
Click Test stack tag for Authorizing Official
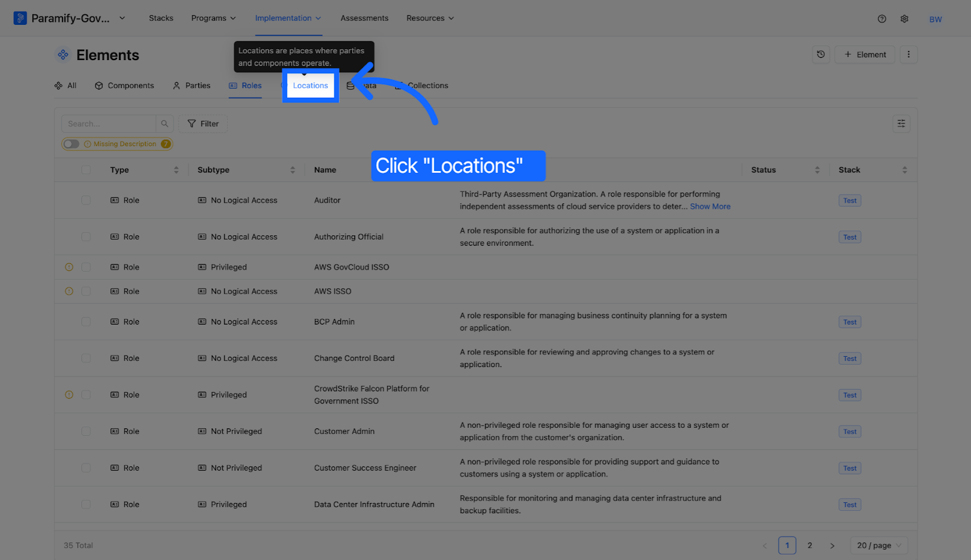tap(850, 237)
